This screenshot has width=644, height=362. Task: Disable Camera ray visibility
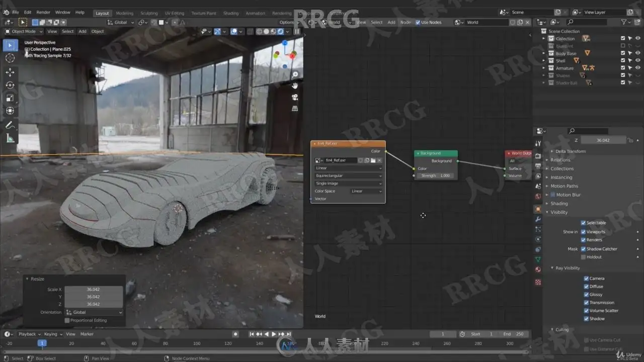click(586, 279)
